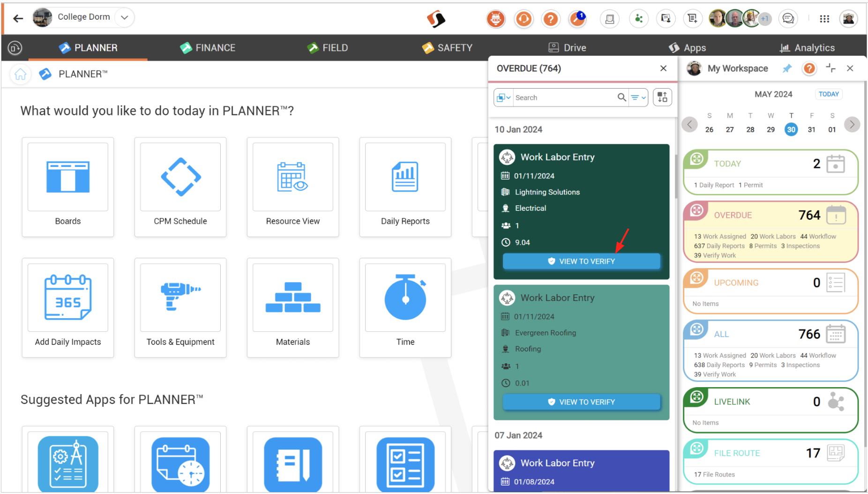Open the chat bubble icon

coord(788,19)
